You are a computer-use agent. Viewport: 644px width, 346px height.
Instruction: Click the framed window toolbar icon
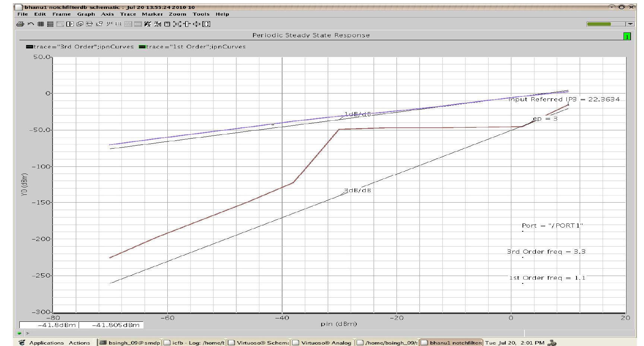coord(89,24)
